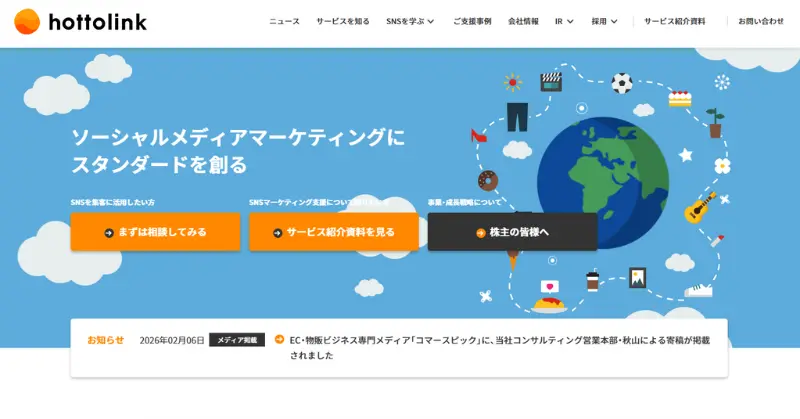Open サービス紹介資料 link in header
Screen dimensions: 800x419
pos(674,21)
